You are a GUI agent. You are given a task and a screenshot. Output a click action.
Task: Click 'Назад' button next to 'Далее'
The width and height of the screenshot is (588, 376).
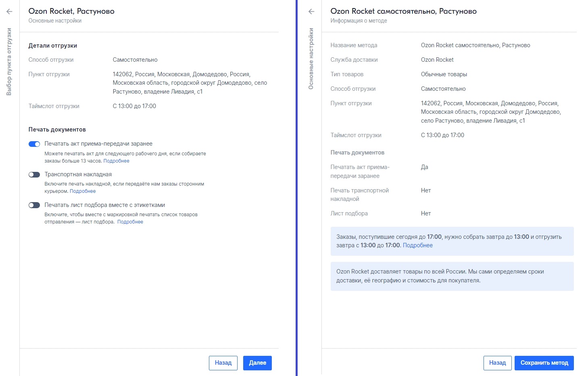[x=223, y=363]
